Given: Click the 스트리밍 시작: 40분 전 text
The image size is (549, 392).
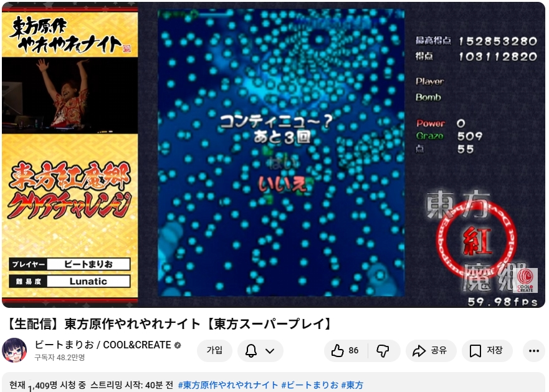Looking at the screenshot, I should [132, 385].
